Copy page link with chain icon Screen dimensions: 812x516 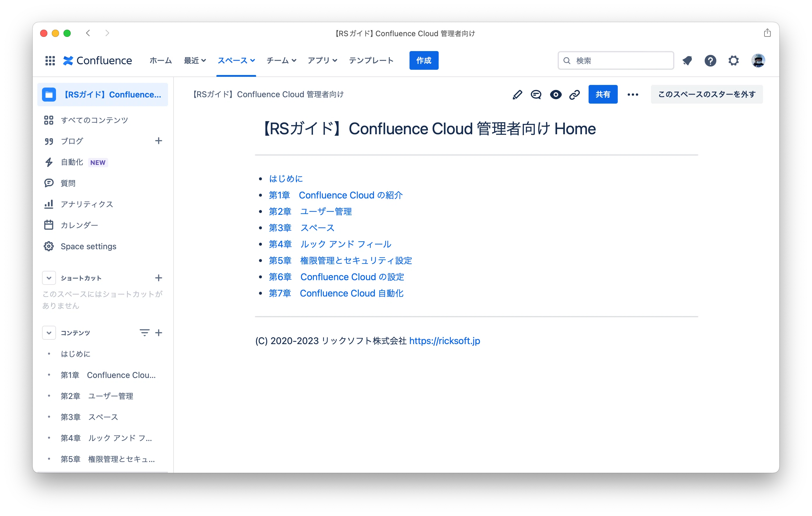(575, 95)
